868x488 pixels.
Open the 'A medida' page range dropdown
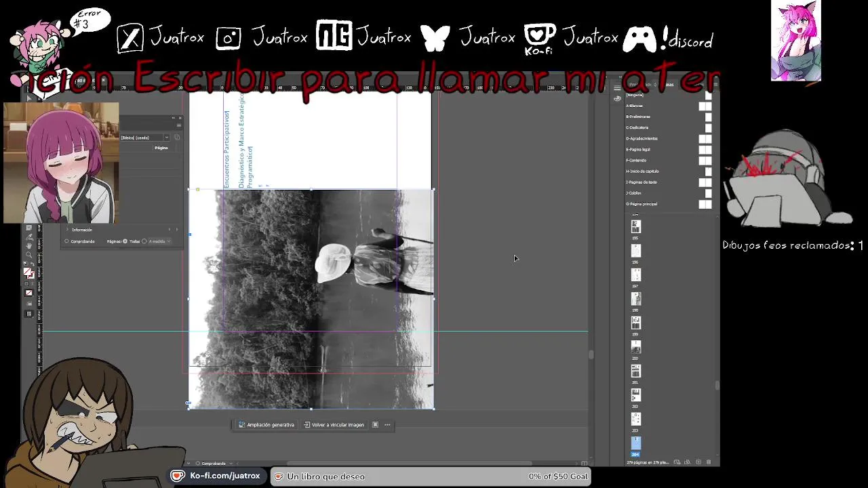click(x=160, y=241)
